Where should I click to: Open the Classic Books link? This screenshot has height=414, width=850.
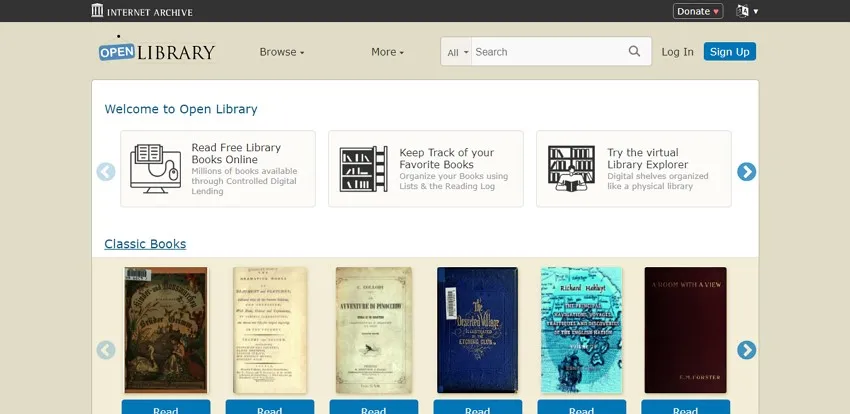[x=145, y=244]
